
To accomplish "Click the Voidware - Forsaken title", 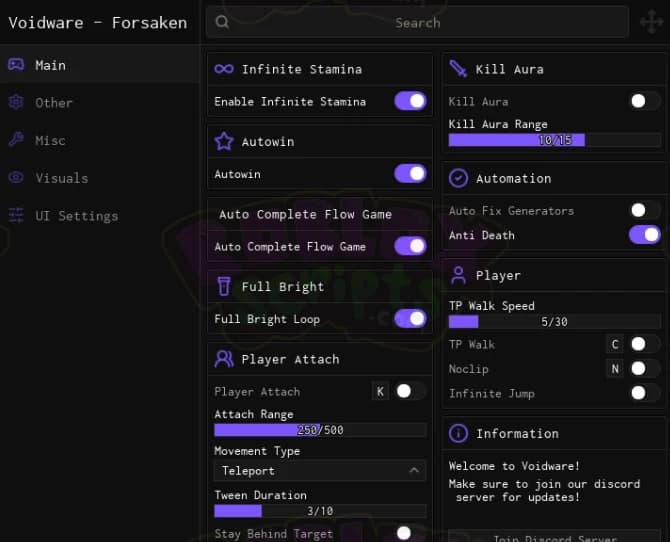I will (98, 23).
